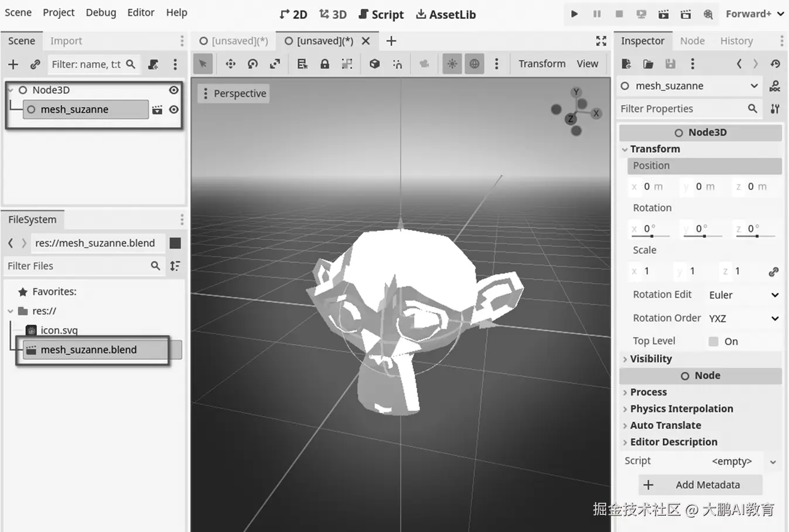Load a resource in Inspector
The height and width of the screenshot is (532, 789).
coord(648,63)
